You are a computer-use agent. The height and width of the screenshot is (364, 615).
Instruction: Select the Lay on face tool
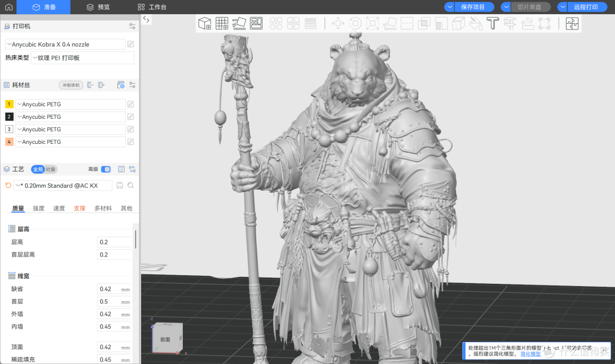(389, 23)
